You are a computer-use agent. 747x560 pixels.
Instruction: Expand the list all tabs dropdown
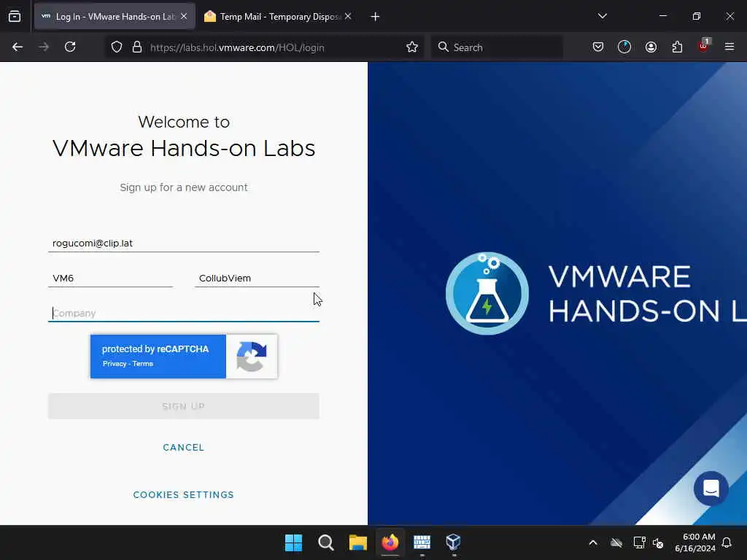tap(602, 16)
